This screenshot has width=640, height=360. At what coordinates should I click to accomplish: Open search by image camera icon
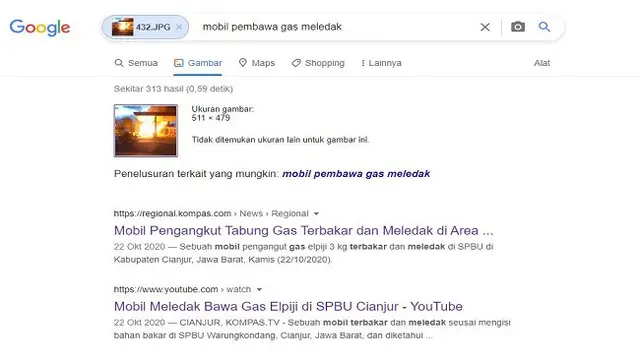[x=518, y=27]
